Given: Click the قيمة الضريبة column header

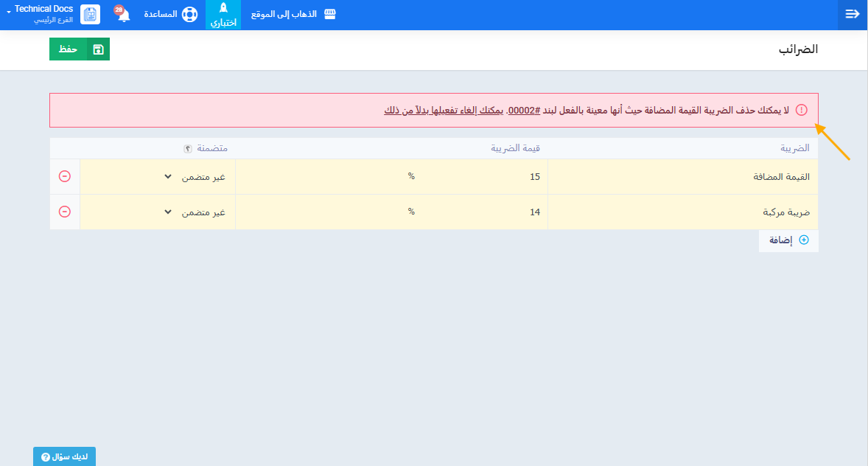Looking at the screenshot, I should pos(515,148).
